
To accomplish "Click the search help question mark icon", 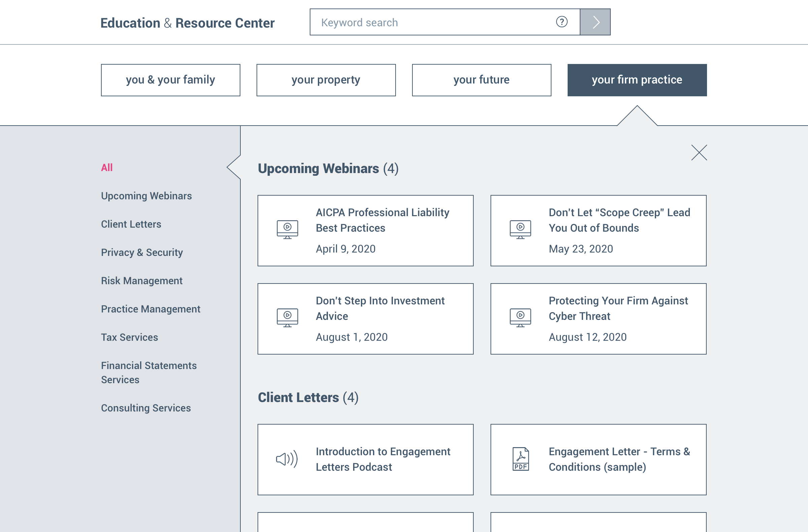I will tap(562, 22).
